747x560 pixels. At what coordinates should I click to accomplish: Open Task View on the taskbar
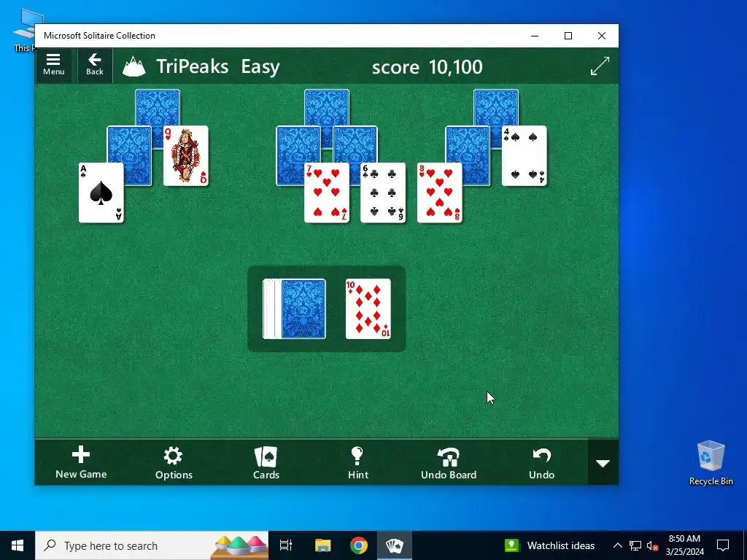[286, 545]
